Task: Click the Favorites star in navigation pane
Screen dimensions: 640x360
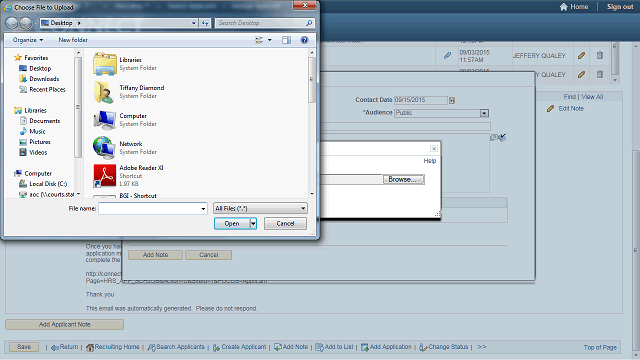Action: coord(18,58)
